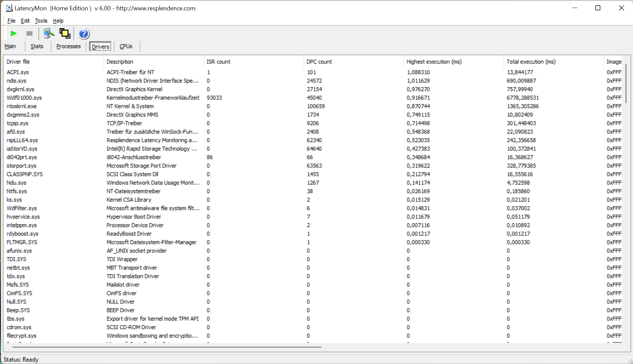Switch to the Stats tab

[37, 46]
